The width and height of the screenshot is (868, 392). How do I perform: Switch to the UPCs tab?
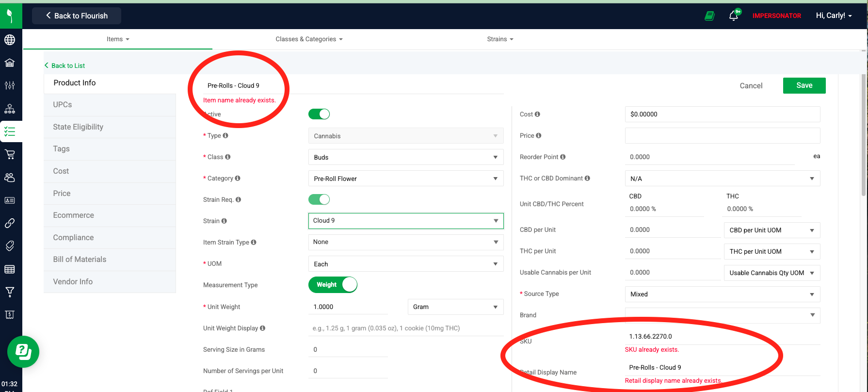(x=110, y=105)
